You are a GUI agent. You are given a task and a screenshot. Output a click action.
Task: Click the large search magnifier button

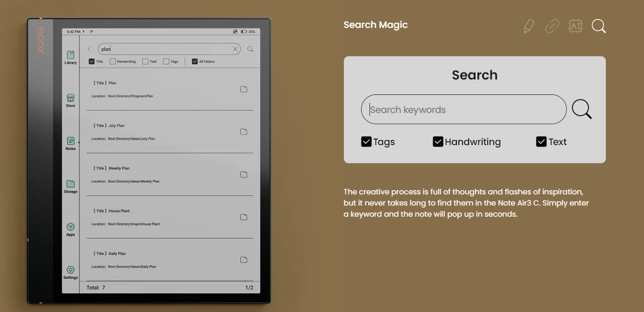(582, 109)
